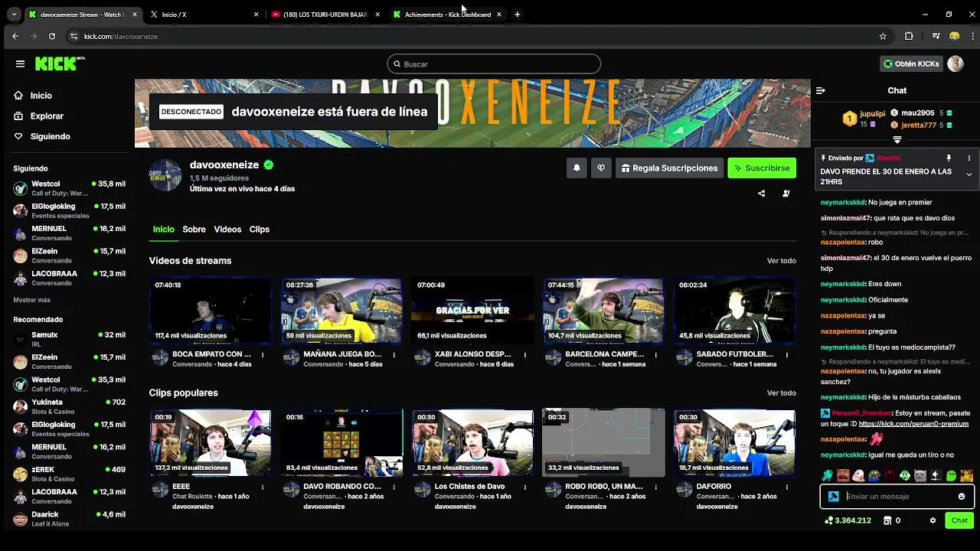Open options for EEEE clip
980x551 pixels.
pos(263,487)
